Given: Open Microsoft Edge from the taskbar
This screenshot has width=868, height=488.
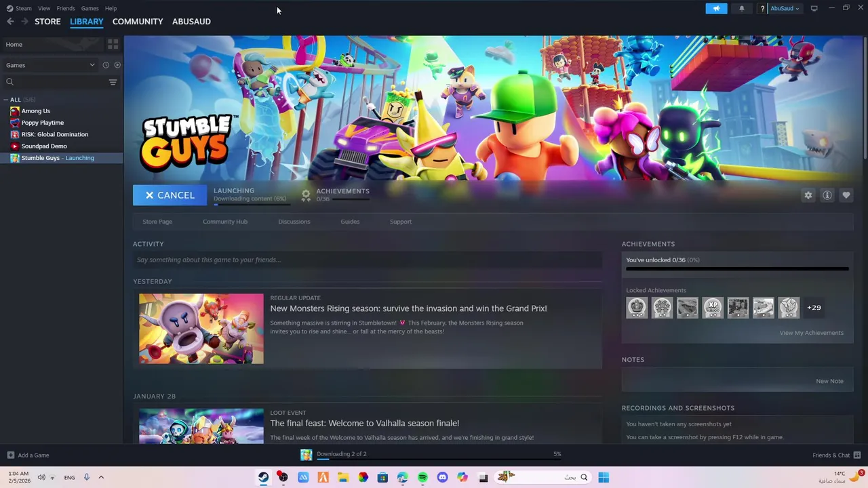Looking at the screenshot, I should point(403,477).
